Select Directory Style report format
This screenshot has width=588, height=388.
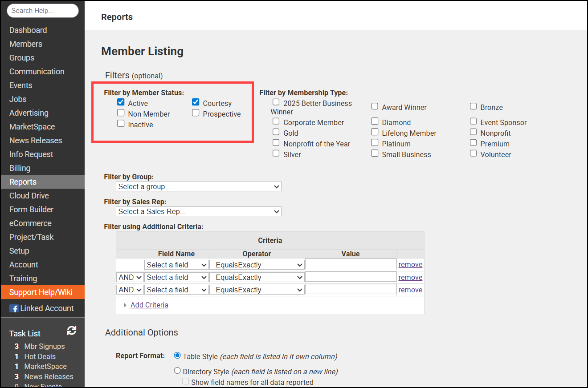pyautogui.click(x=178, y=371)
